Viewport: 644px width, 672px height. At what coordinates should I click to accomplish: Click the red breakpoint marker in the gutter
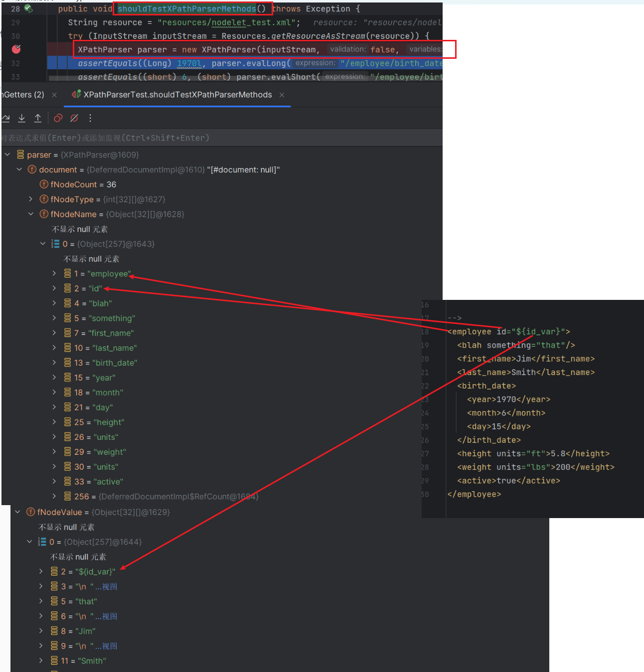[x=16, y=49]
